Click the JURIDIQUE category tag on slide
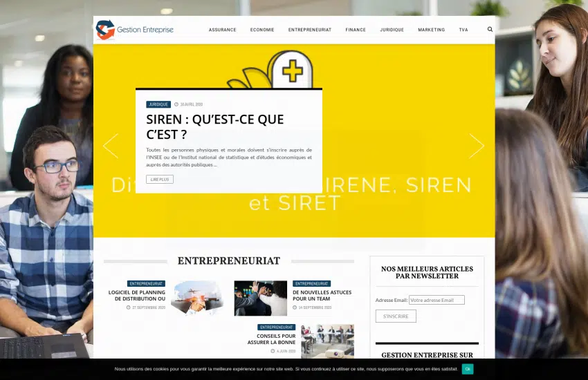 click(x=158, y=104)
